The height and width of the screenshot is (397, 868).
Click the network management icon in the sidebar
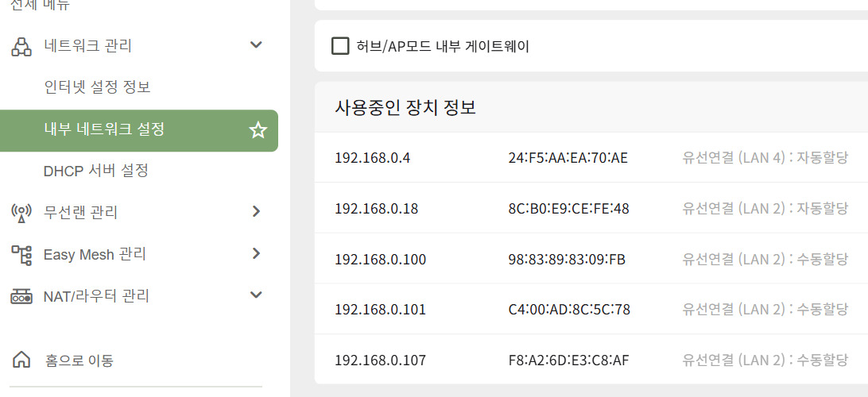21,46
